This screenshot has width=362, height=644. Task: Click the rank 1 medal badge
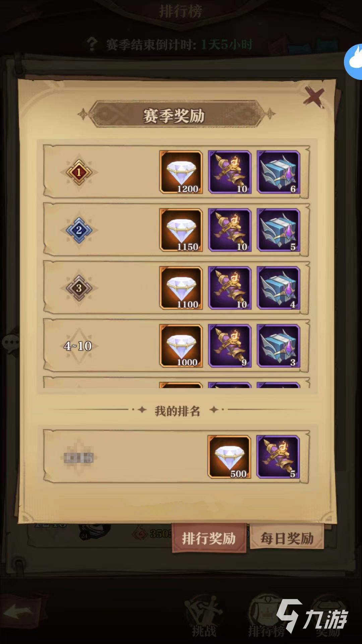click(79, 172)
